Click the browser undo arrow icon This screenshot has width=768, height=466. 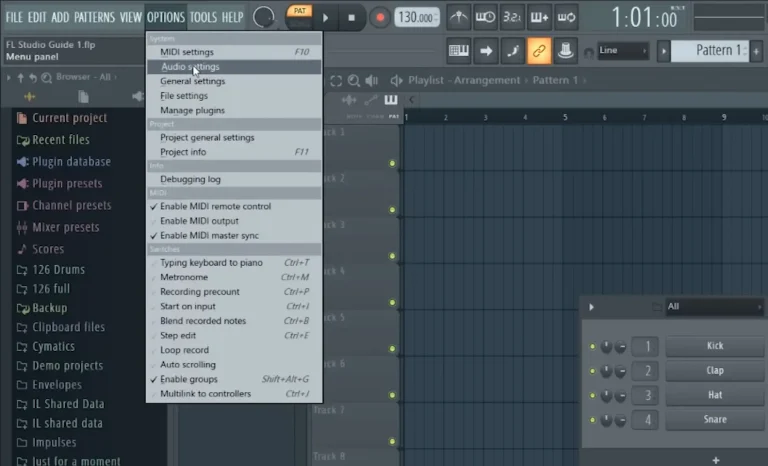pyautogui.click(x=33, y=77)
